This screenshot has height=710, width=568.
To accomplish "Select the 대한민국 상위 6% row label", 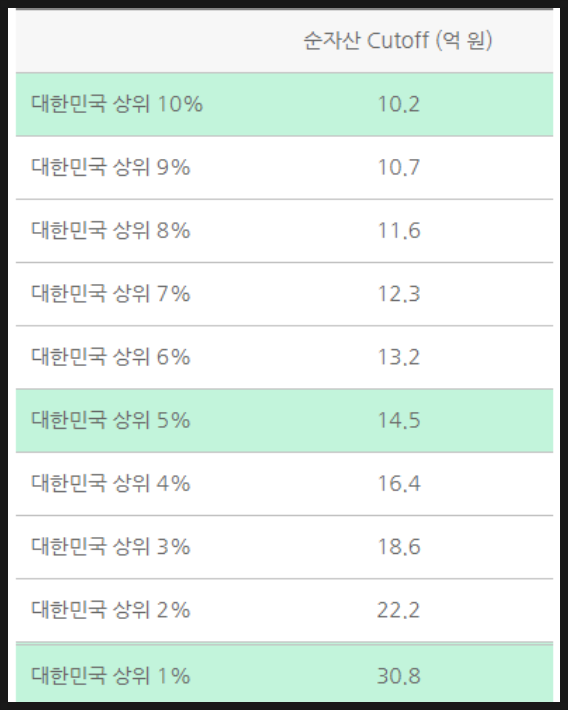I will coord(111,356).
